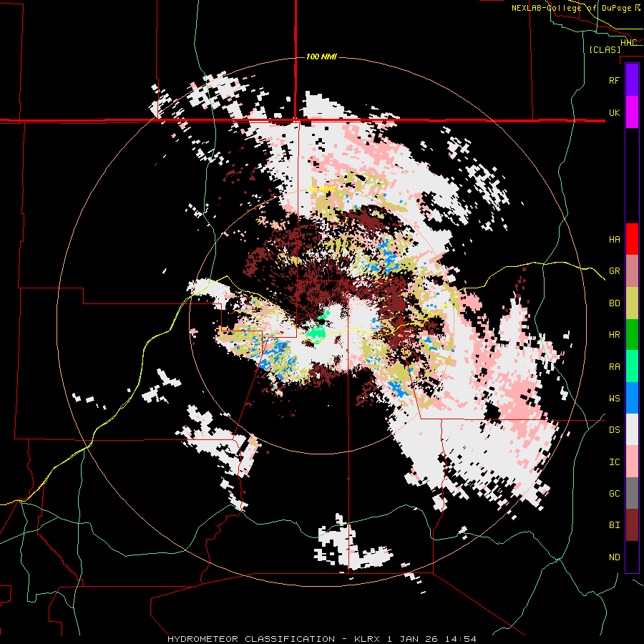Screen dimensions: 644x644
Task: Select the GR legend label
Action: [614, 271]
